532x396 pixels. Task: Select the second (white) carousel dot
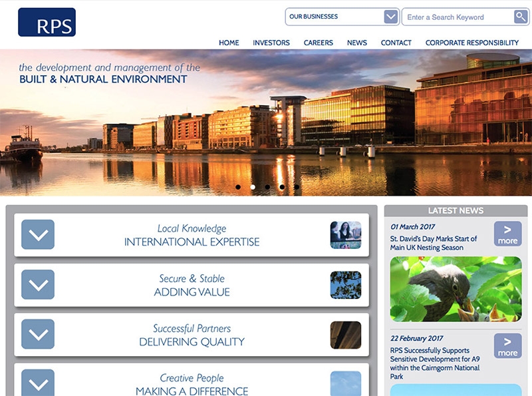click(253, 187)
